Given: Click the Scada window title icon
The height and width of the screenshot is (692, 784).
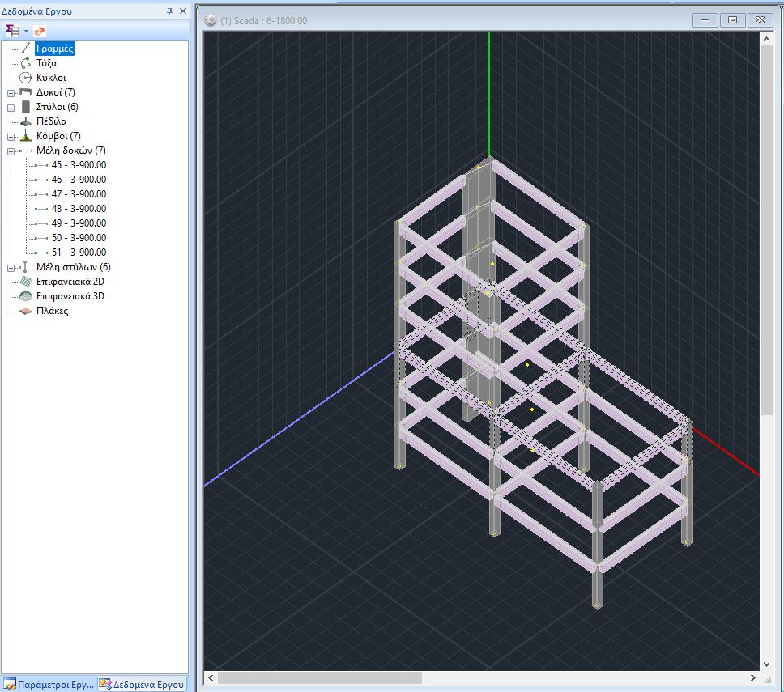Looking at the screenshot, I should coord(211,20).
